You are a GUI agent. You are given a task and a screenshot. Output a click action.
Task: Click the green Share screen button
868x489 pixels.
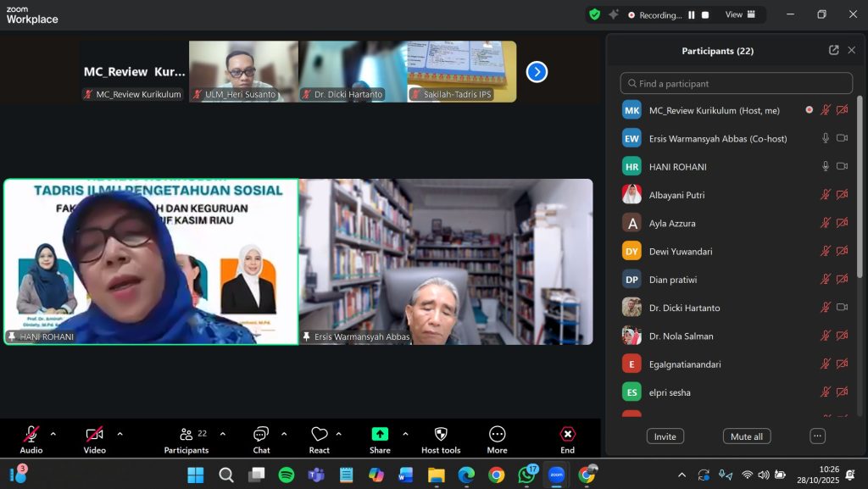click(380, 434)
